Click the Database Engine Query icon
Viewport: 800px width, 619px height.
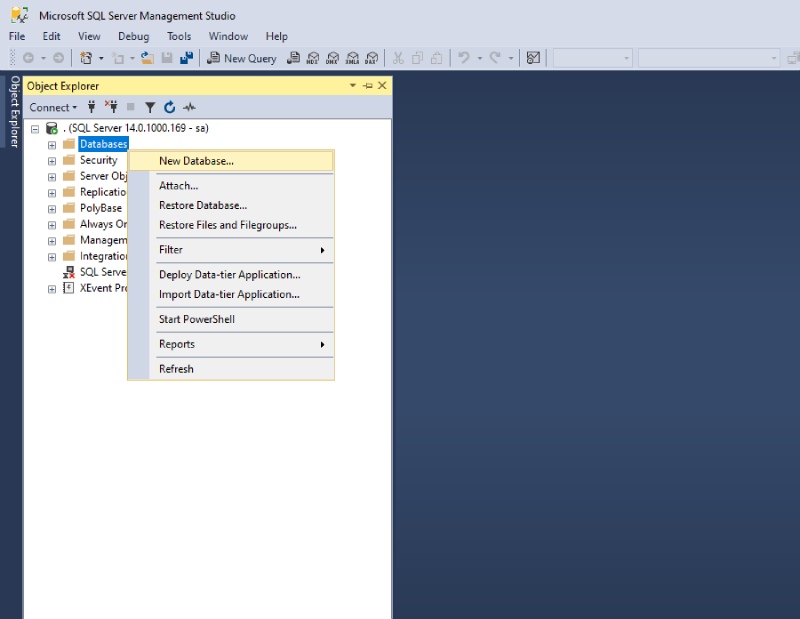pyautogui.click(x=293, y=58)
